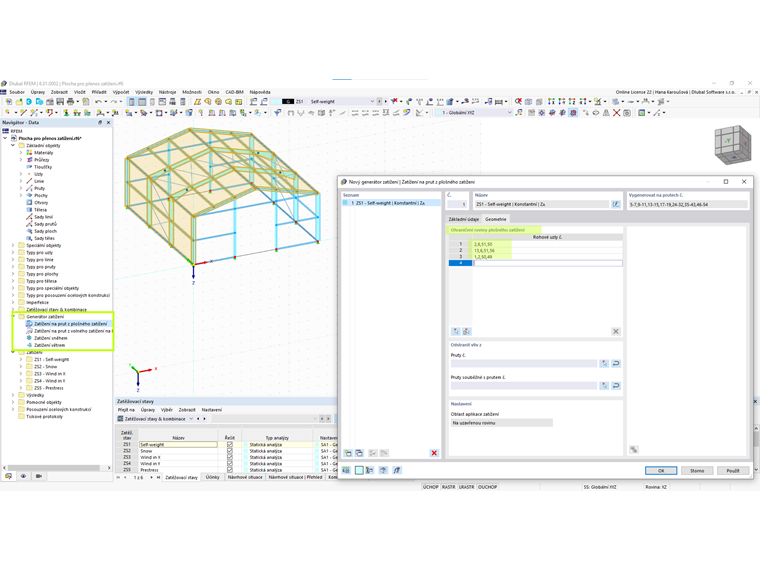Screen dimensions: 760x570
Task: Click the open folder icon in toolbar
Action: pos(19,102)
